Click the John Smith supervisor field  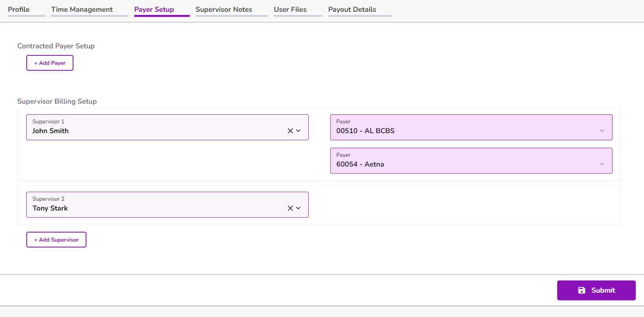click(167, 127)
